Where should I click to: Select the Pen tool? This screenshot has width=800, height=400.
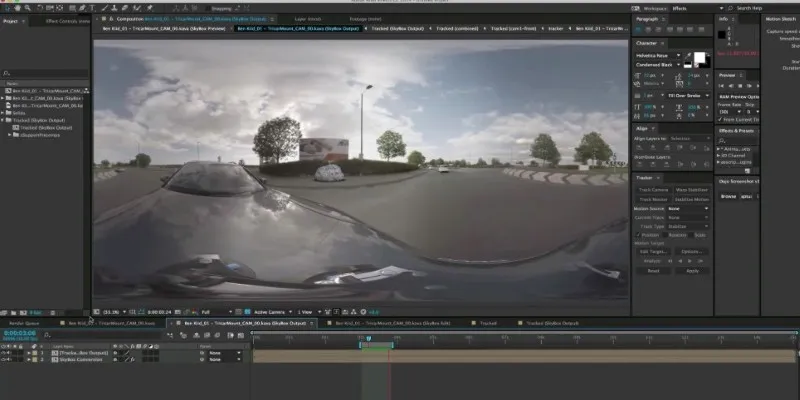click(x=83, y=8)
